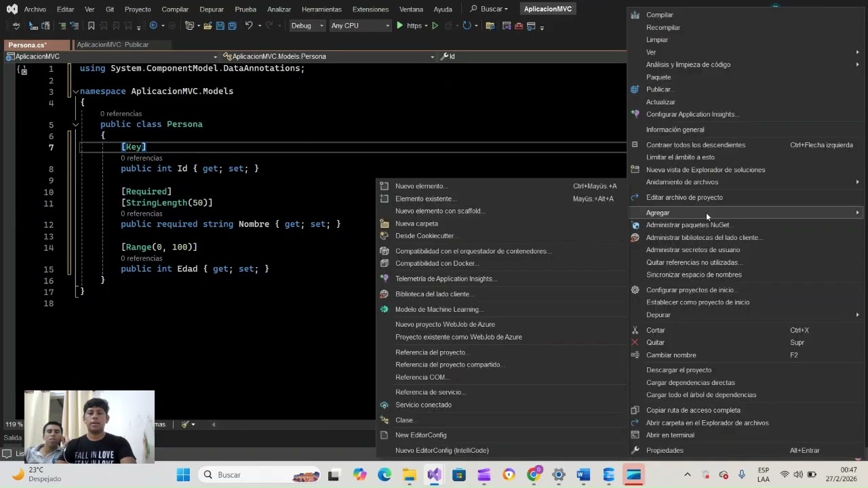
Task: Open the AplicacionMVC.Models.Persona type dropdown
Action: tap(329, 56)
